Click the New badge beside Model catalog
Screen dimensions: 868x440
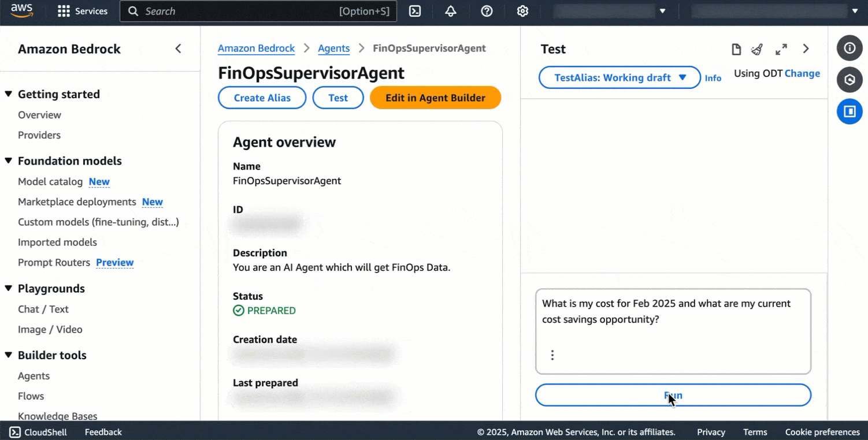(x=99, y=182)
